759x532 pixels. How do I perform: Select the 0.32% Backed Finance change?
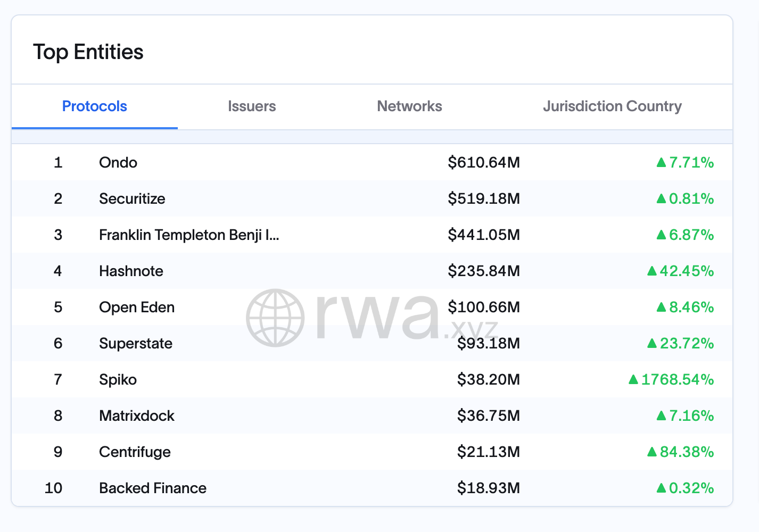691,488
